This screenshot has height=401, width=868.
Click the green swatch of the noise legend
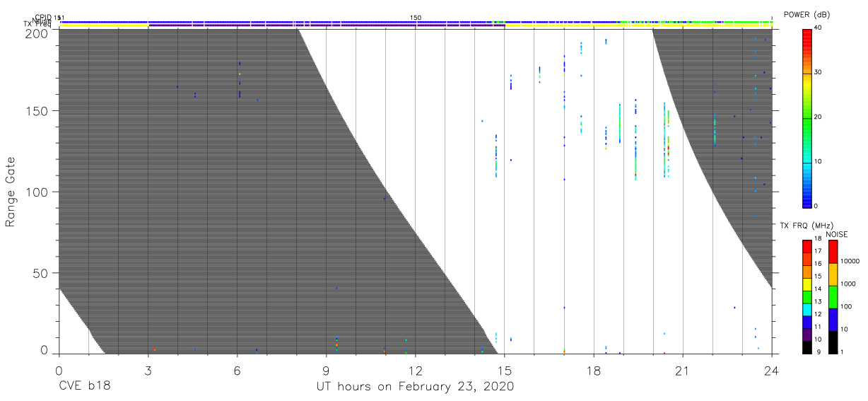[833, 297]
